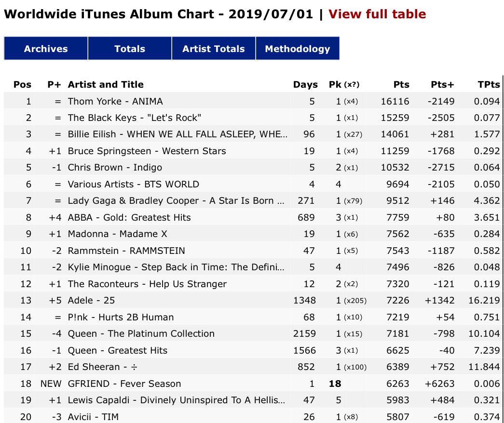Click the Pts column header
504x423 pixels.
[x=401, y=84]
